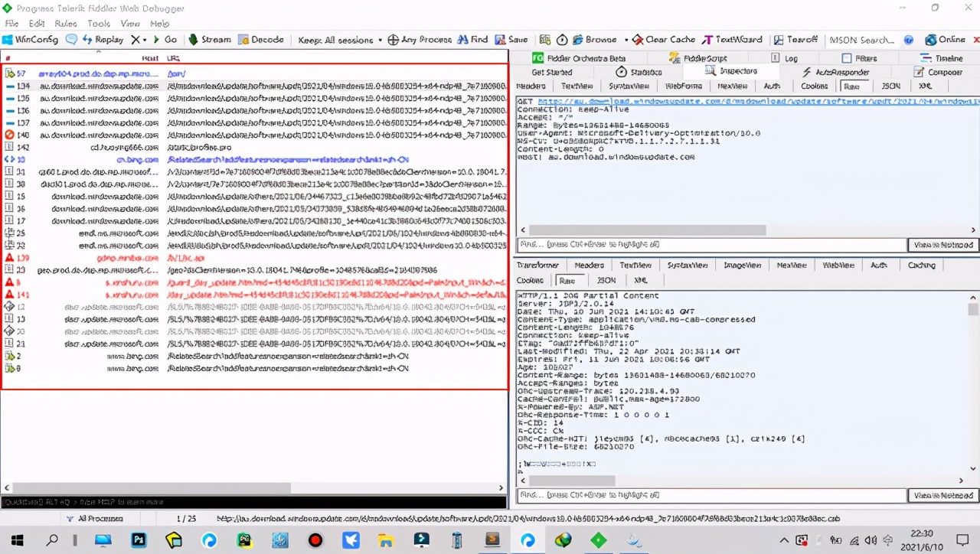Screen dimensions: 980x554
Task: Click All Processes filter in status bar
Action: [x=95, y=519]
